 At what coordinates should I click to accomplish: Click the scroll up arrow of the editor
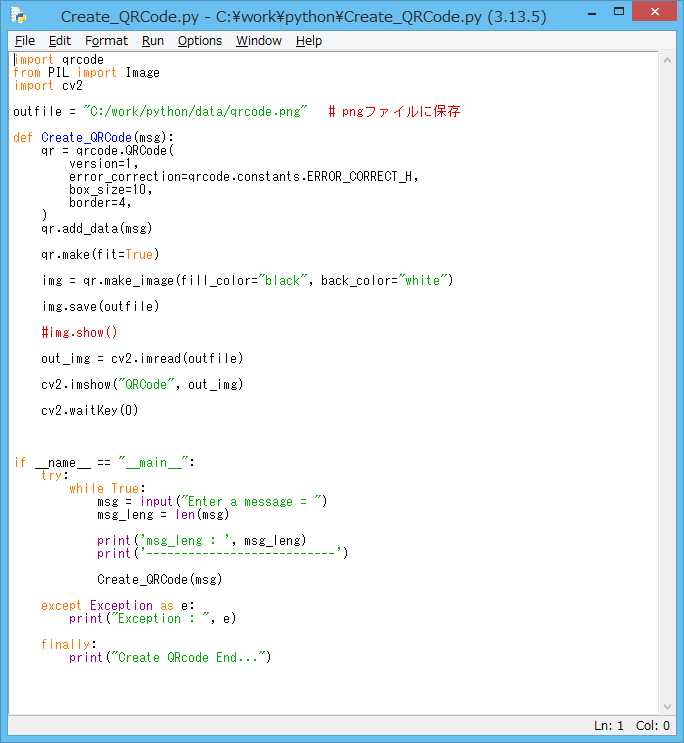coord(668,59)
